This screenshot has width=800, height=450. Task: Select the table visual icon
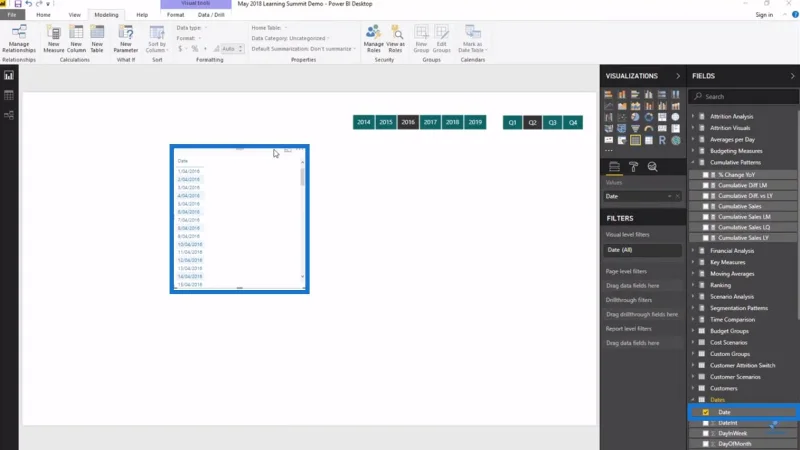tap(635, 140)
